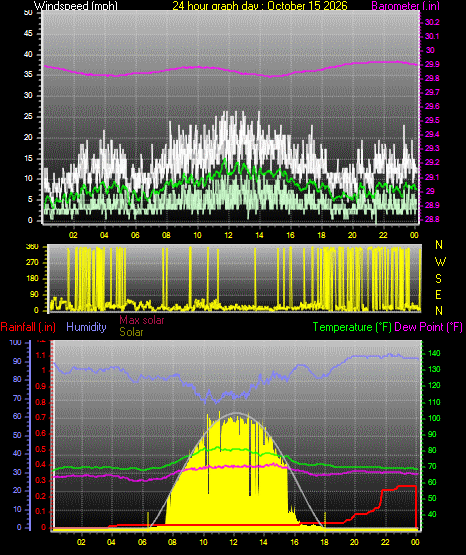Click the "100" humidity scale value

(x=16, y=343)
